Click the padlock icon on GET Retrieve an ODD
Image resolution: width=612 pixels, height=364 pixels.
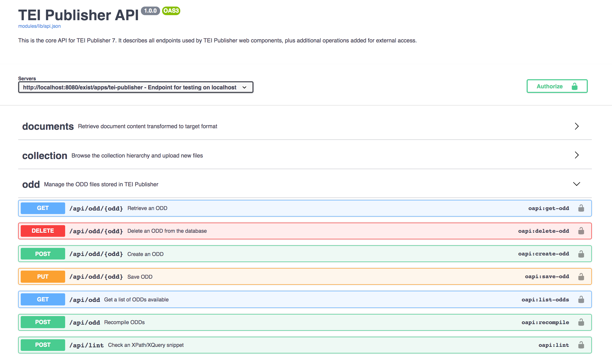(581, 208)
